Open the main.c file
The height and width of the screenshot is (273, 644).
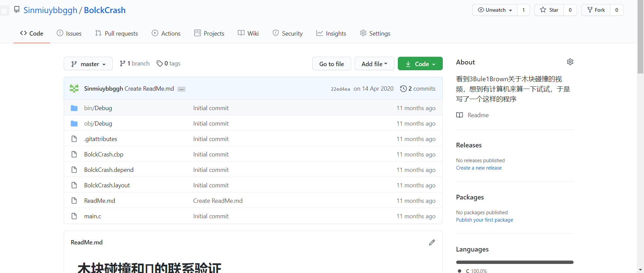tap(93, 216)
